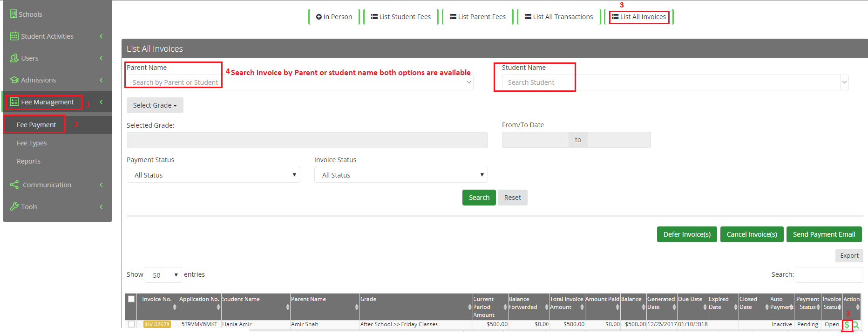Collapse the Fee Management menu chevron
Image resolution: width=868 pixels, height=335 pixels.
tap(101, 102)
